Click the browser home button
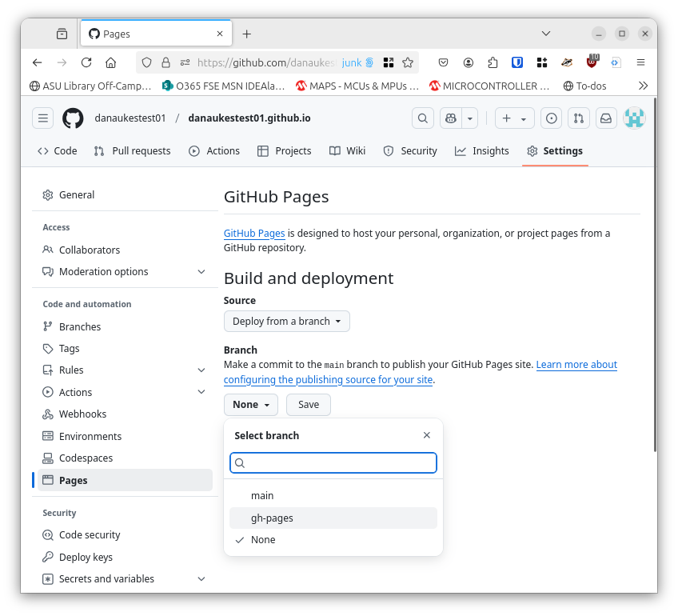678x616 pixels. (110, 62)
